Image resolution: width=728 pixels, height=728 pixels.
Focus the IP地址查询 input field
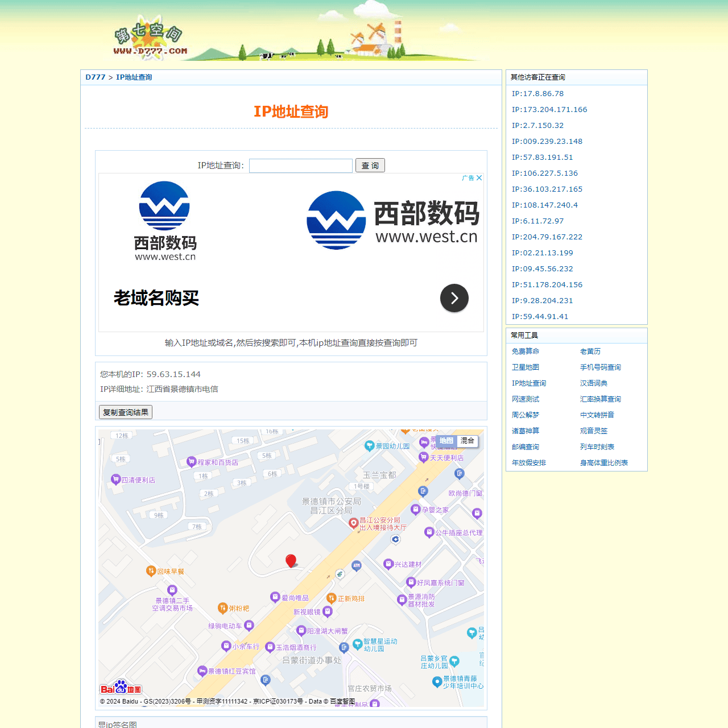click(301, 166)
